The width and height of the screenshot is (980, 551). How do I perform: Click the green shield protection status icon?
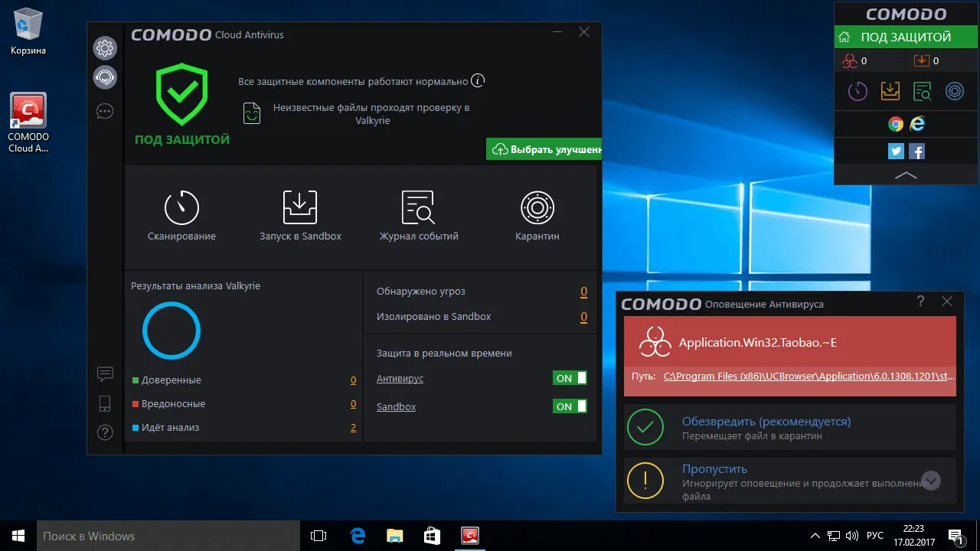[x=182, y=95]
